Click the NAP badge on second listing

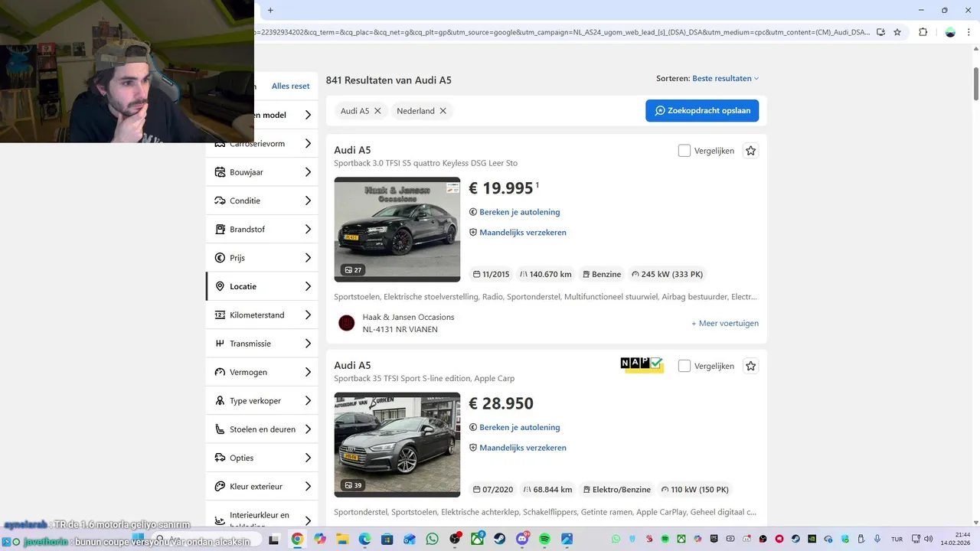coord(642,365)
